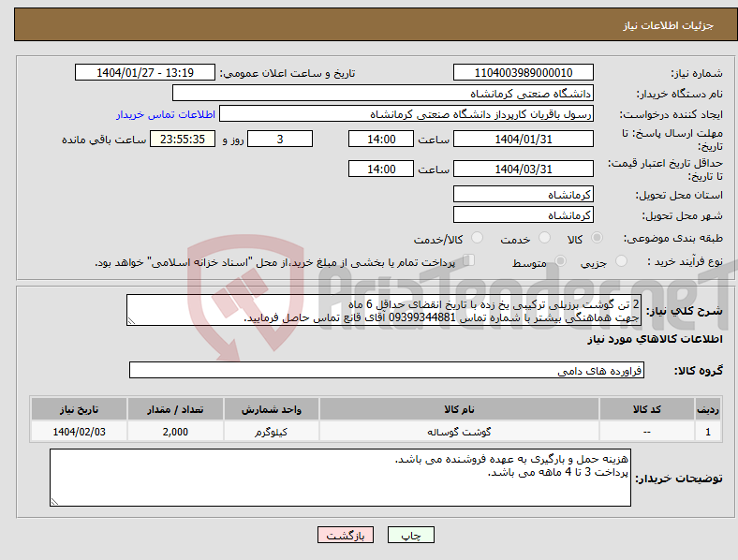Select the متوسط purchase type radio
The image size is (738, 560).
(x=561, y=261)
